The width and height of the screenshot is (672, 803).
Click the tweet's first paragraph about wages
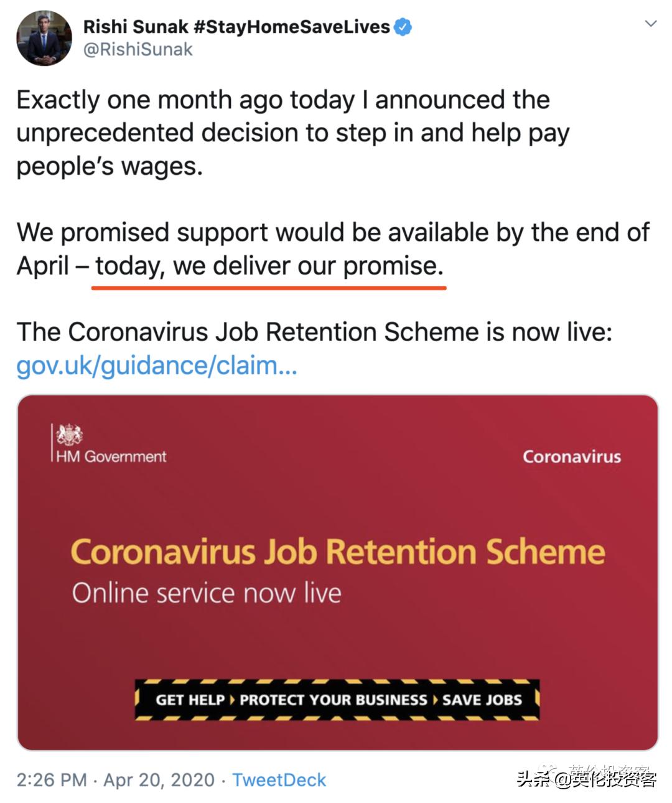point(292,133)
